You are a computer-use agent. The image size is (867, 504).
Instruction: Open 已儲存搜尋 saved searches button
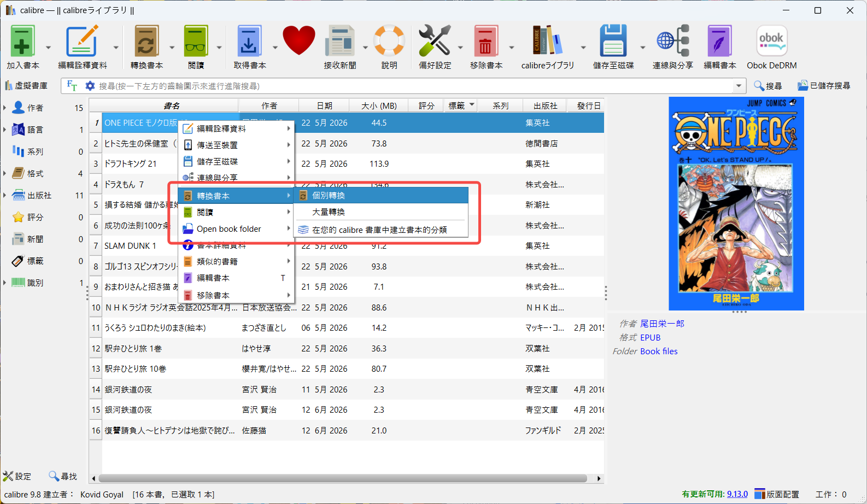tap(824, 86)
